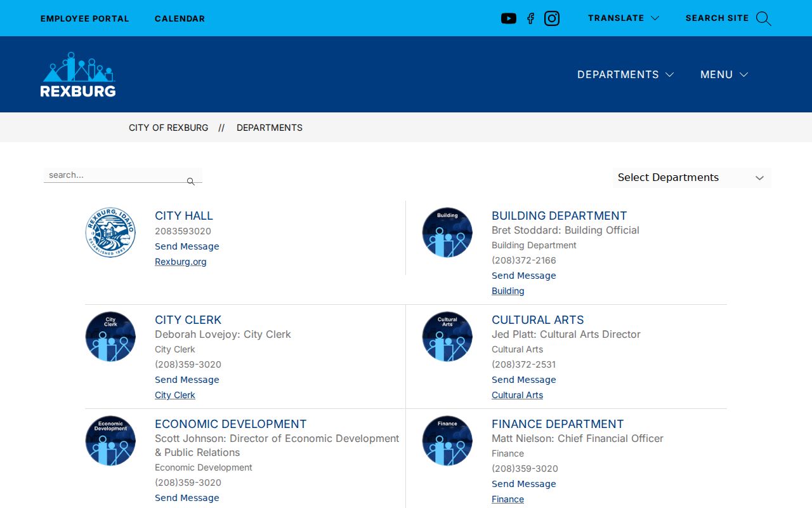Open the Employee Portal link
This screenshot has width=812, height=508.
tap(85, 18)
